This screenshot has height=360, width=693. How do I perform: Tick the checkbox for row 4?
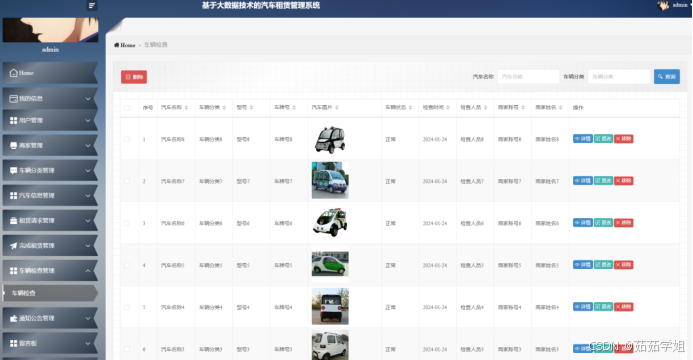tap(127, 265)
